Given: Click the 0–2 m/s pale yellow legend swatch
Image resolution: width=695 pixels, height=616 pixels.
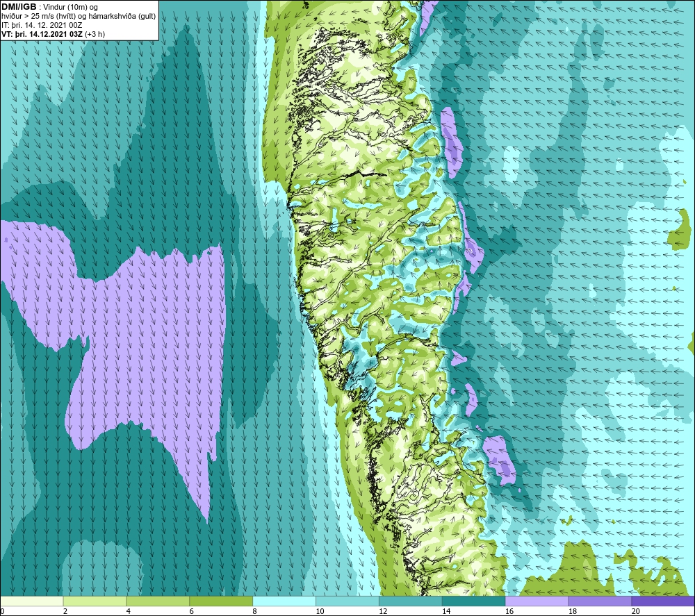Looking at the screenshot, I should (32, 601).
